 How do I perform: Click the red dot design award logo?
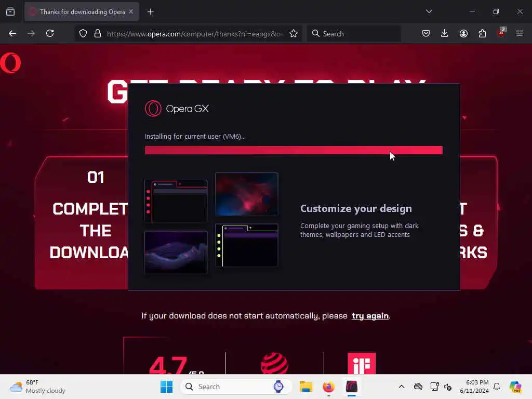pos(274,364)
